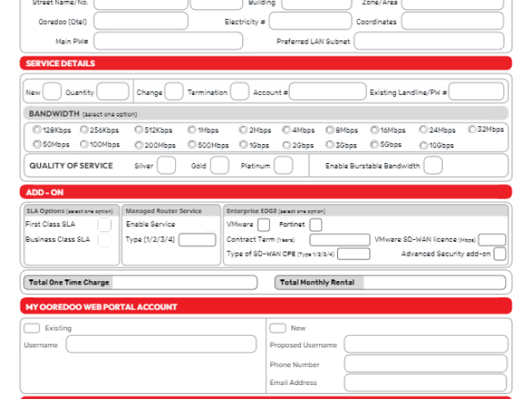Check the Gold quality of service box

coord(219,165)
